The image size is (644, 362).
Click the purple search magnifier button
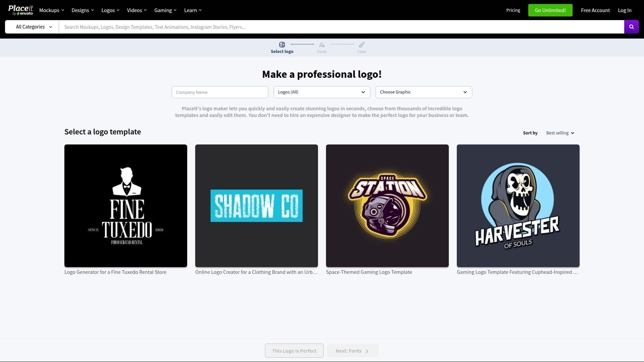[631, 27]
